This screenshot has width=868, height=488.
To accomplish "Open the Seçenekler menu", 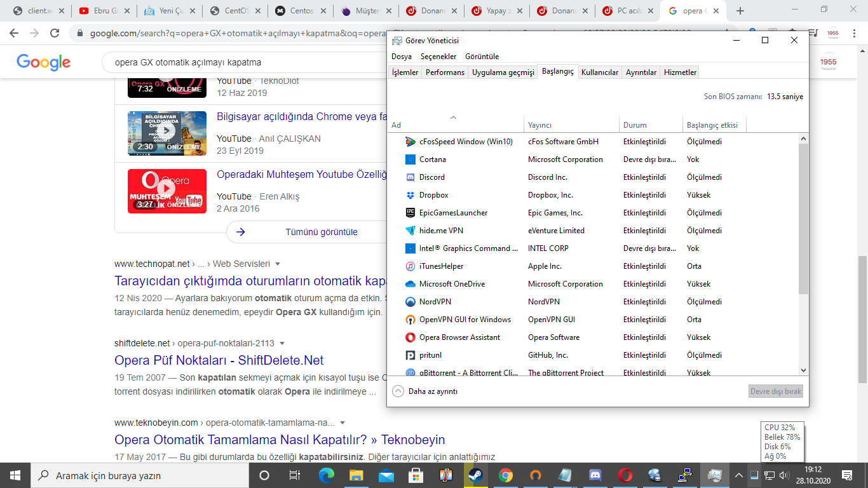I will (x=438, y=57).
